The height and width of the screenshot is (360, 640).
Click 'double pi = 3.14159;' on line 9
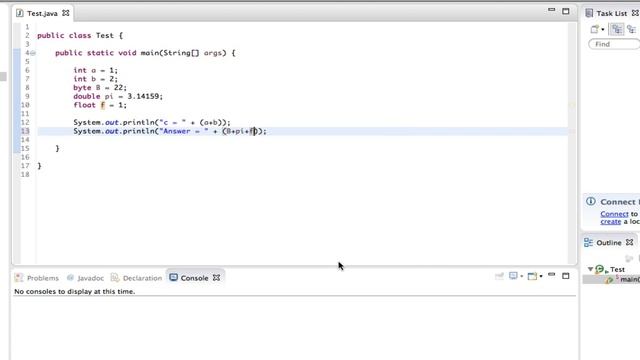tap(118, 96)
